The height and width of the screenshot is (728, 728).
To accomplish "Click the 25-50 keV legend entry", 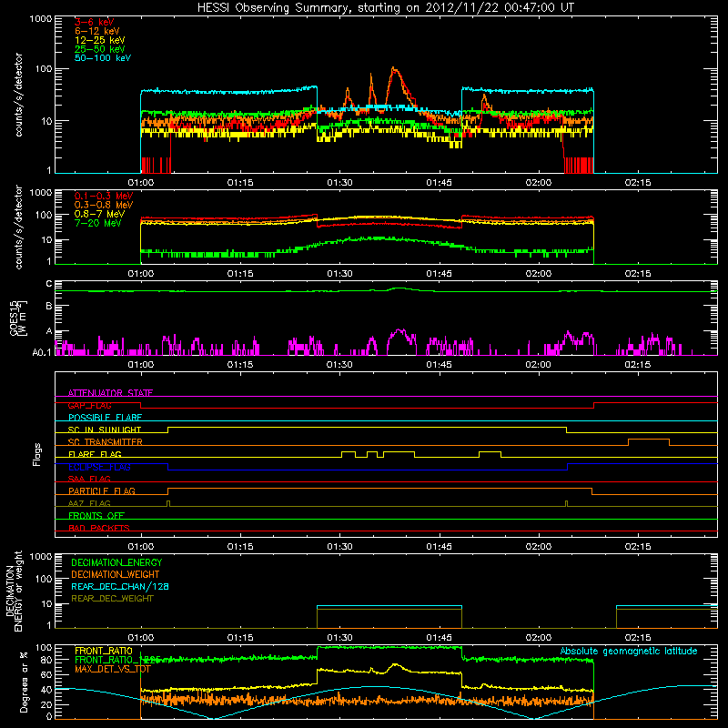I will pyautogui.click(x=100, y=49).
